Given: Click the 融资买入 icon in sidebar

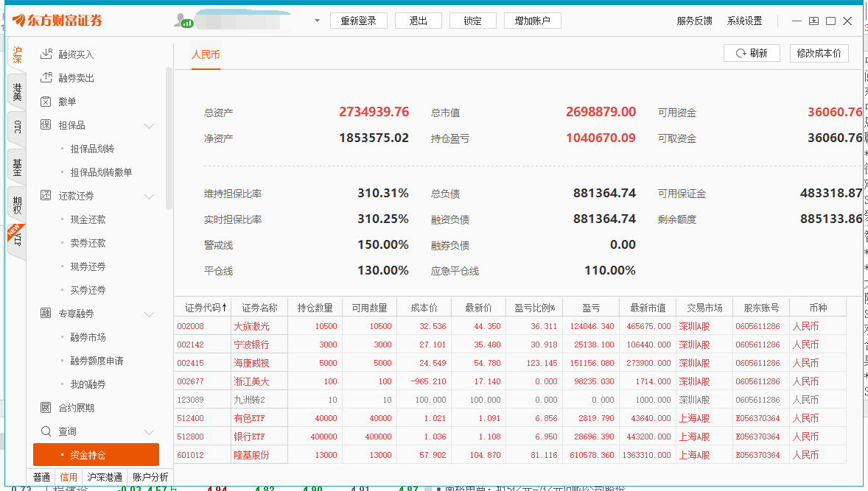Looking at the screenshot, I should pos(46,54).
